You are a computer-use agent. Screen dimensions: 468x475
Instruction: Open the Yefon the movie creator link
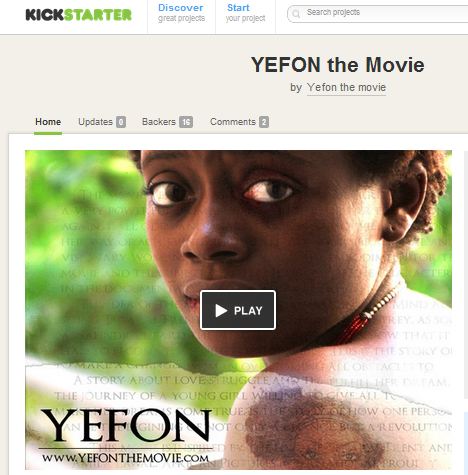coord(346,87)
